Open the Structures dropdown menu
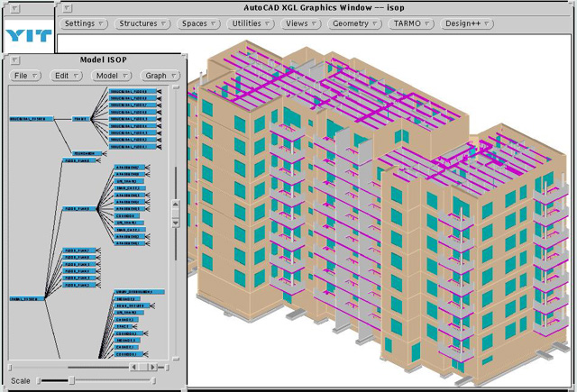This screenshot has height=392, width=577. [x=143, y=24]
